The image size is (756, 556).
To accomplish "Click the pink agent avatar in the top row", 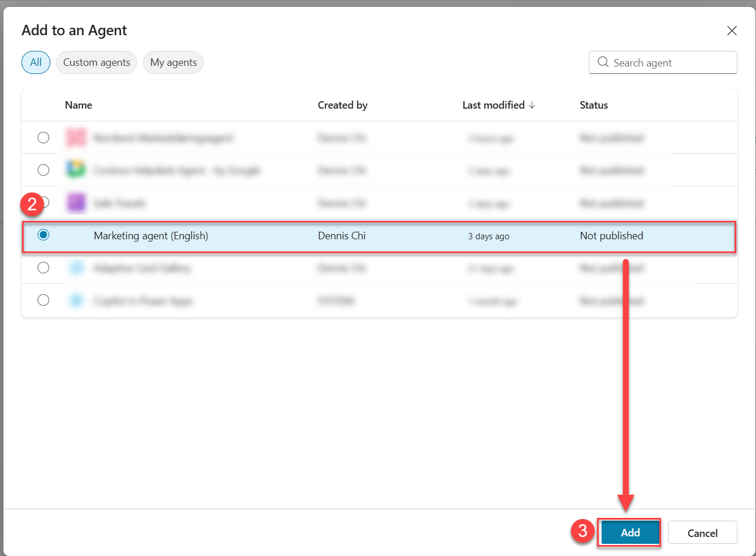I will 76,138.
